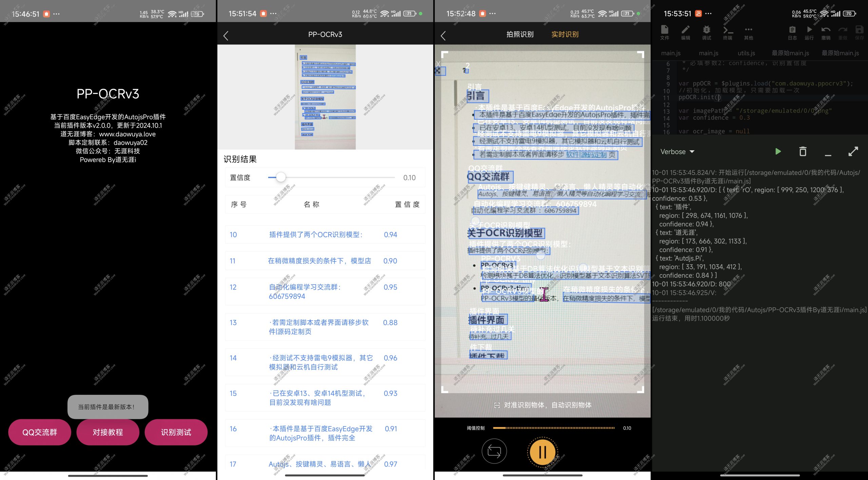Open the annotated OCR result thumbnail

click(x=325, y=97)
